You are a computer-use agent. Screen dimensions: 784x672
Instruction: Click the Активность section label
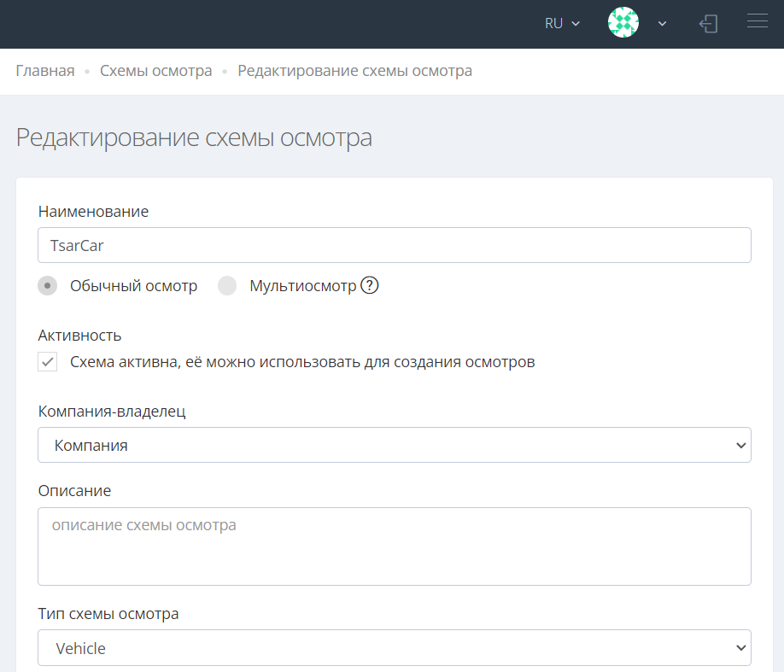[79, 335]
